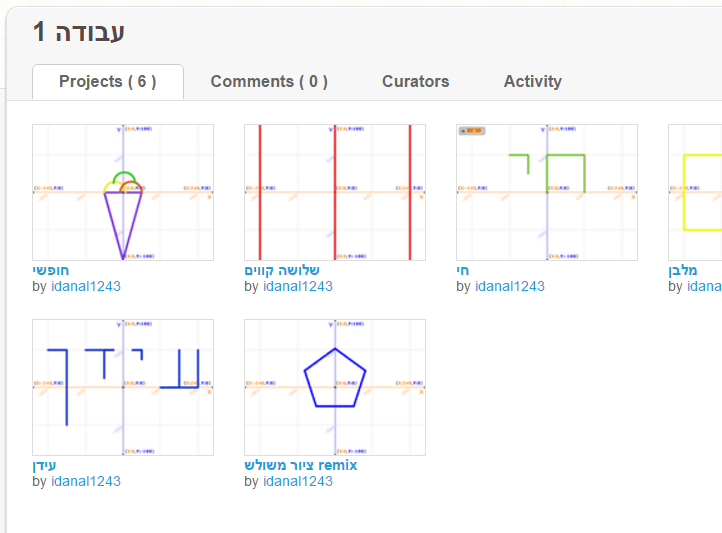Switch to the Projects (6) tab
Image resolution: width=722 pixels, height=533 pixels.
[x=108, y=82]
